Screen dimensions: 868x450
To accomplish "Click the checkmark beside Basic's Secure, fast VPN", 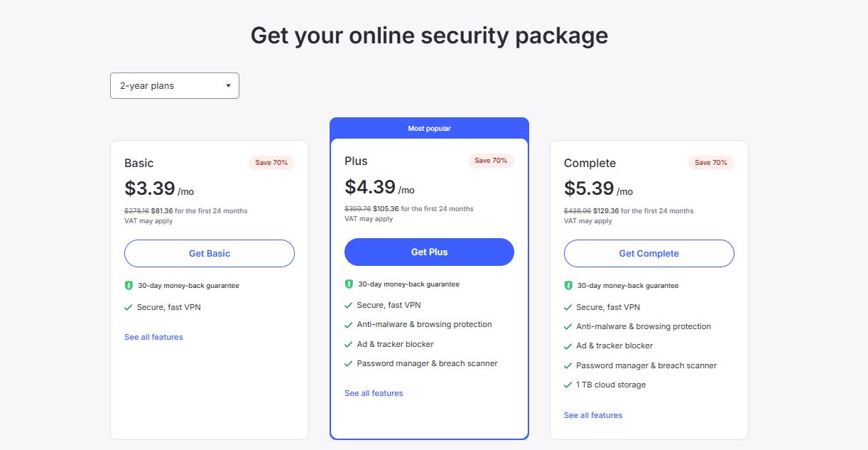I will point(129,308).
